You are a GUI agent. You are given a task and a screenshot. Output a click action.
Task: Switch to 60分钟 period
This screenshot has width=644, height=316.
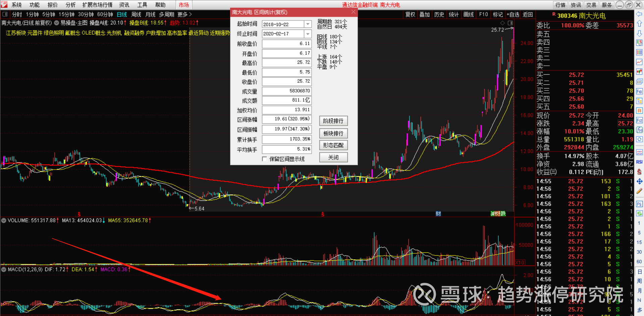[105, 14]
